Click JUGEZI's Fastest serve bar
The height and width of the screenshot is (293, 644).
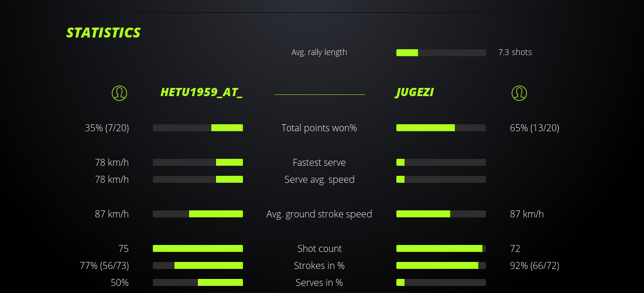(441, 162)
